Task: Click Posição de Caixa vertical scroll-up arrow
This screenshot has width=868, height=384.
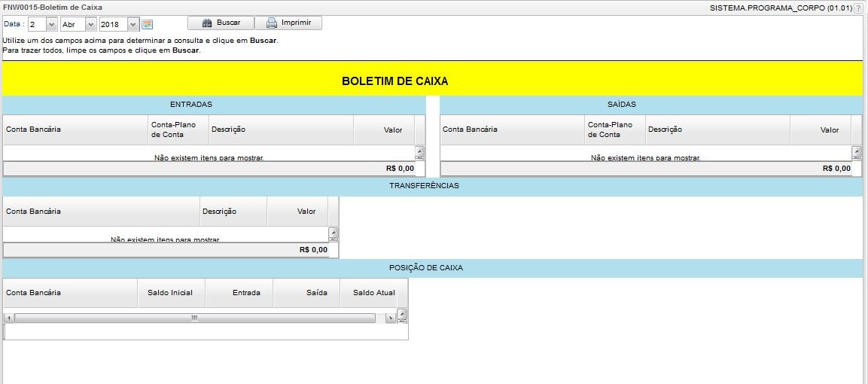Action: (x=403, y=313)
